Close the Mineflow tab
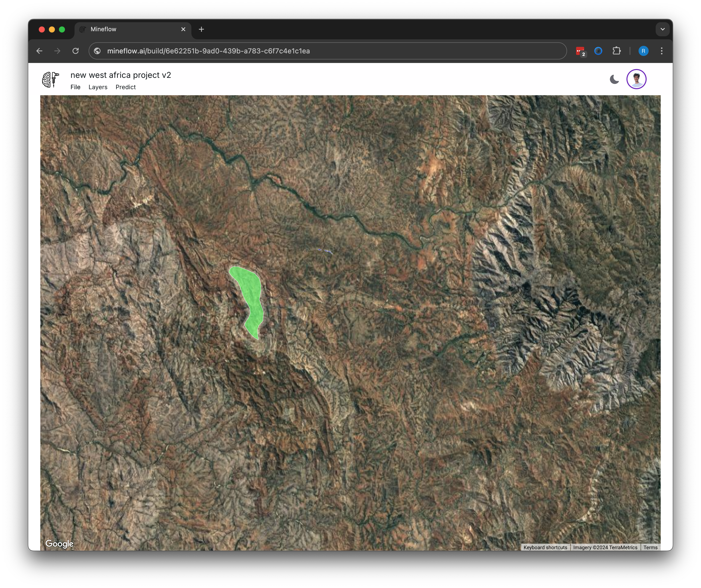This screenshot has height=588, width=701. tap(183, 29)
